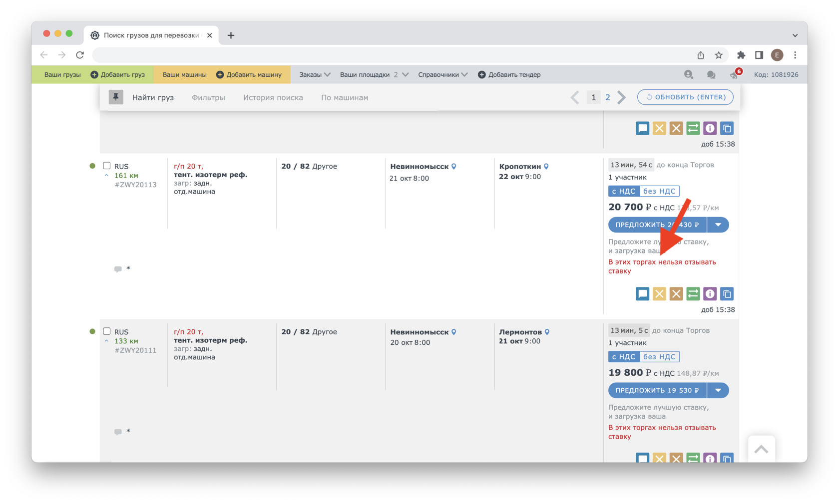Click brown X icon for the Кропоткин cargo

click(676, 294)
